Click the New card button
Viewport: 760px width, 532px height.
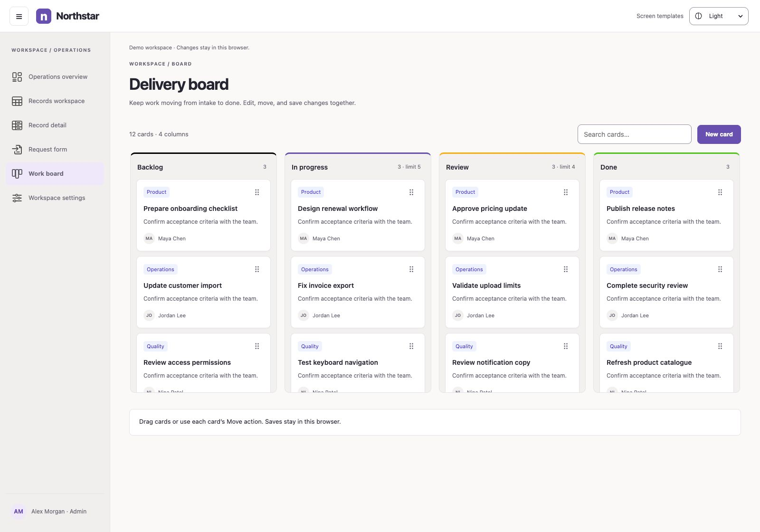point(719,134)
